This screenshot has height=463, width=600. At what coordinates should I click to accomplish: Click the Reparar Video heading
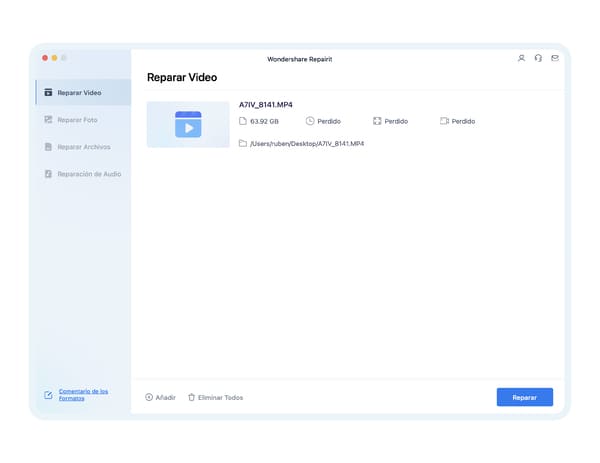tap(182, 77)
